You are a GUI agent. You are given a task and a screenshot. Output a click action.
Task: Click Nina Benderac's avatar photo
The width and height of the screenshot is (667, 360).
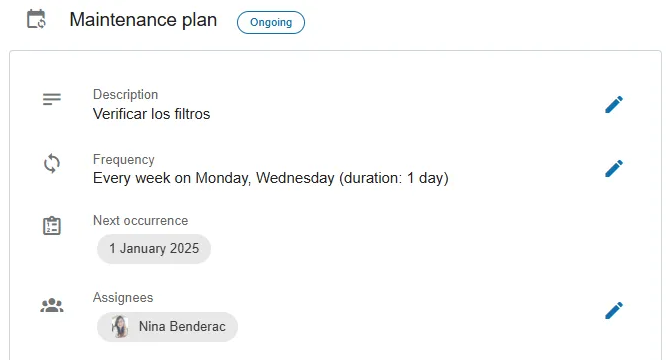pyautogui.click(x=120, y=327)
